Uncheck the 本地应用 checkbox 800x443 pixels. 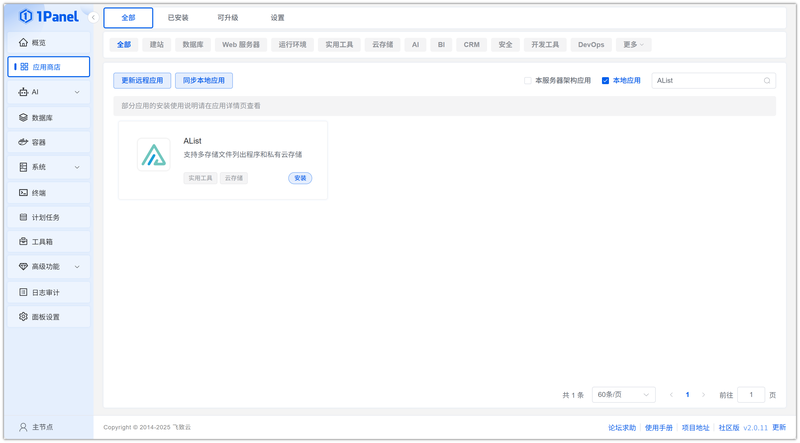point(606,81)
